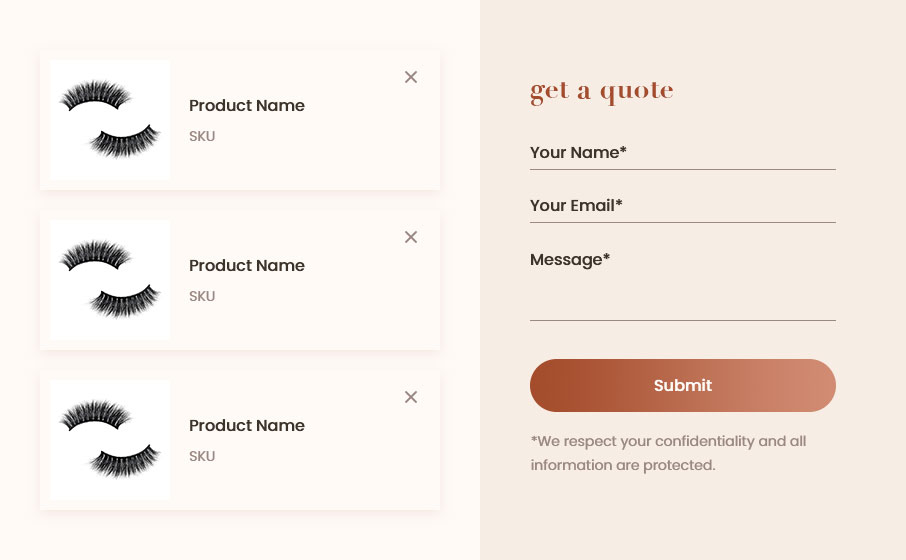906x560 pixels.
Task: Open the top product's eyelash thumbnail
Action: click(110, 120)
